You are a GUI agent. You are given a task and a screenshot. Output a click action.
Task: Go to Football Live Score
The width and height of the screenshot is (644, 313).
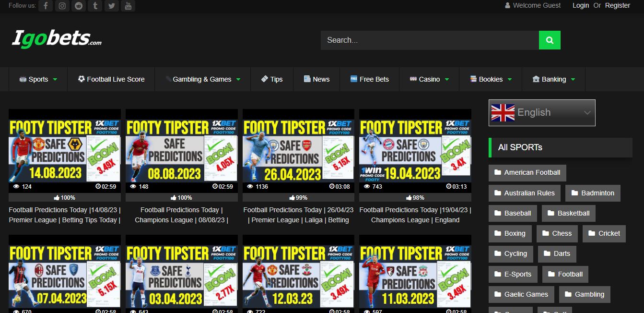(111, 79)
